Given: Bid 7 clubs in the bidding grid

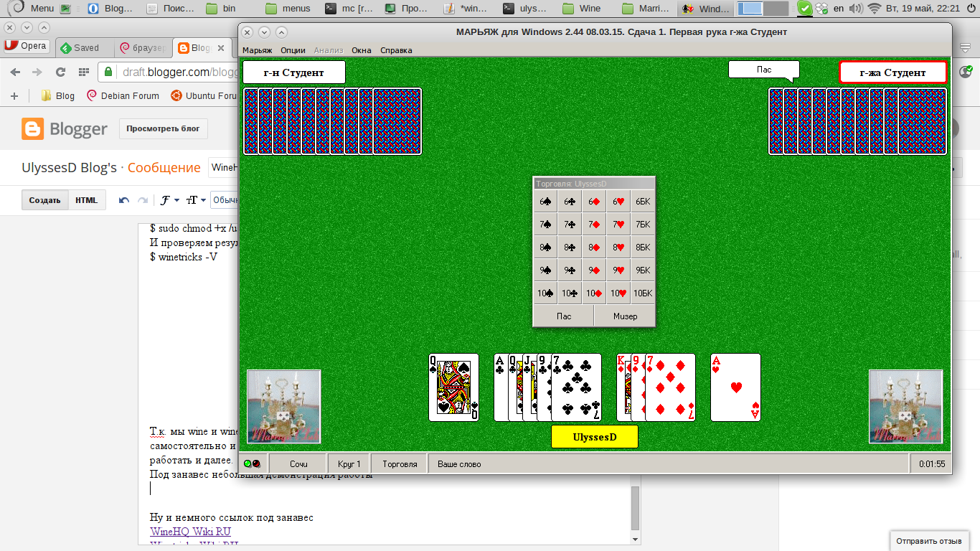Looking at the screenshot, I should 570,225.
